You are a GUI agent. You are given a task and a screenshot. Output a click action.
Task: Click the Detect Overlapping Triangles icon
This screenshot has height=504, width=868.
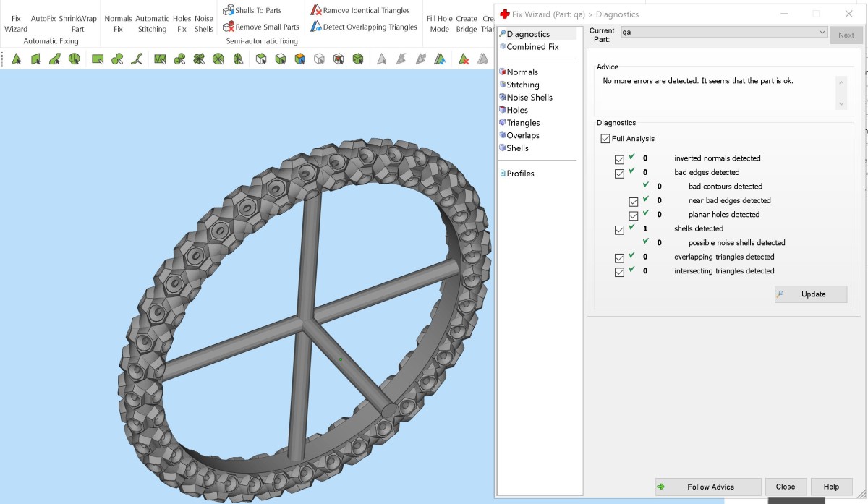[316, 27]
